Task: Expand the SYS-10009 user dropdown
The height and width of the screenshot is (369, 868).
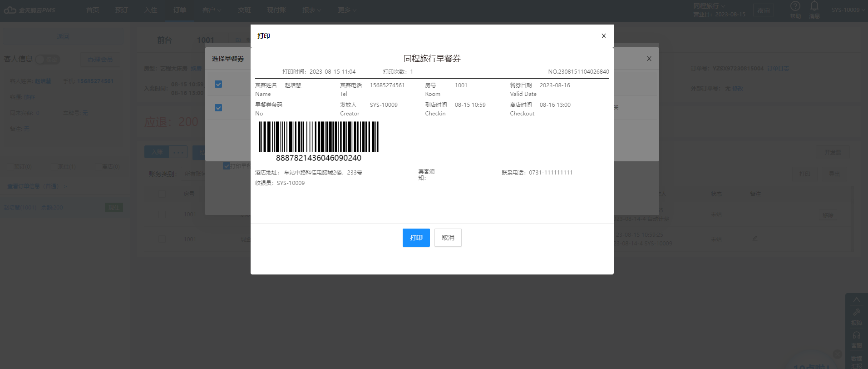Action: click(848, 10)
